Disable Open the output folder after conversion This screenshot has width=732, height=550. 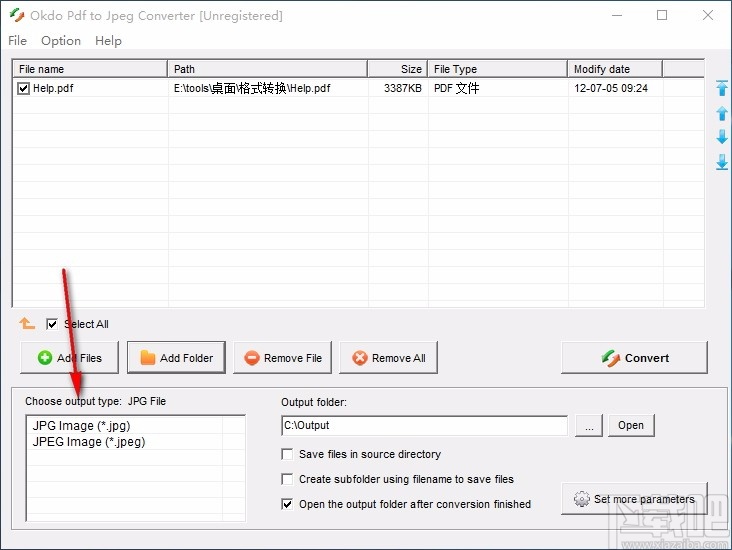point(287,504)
